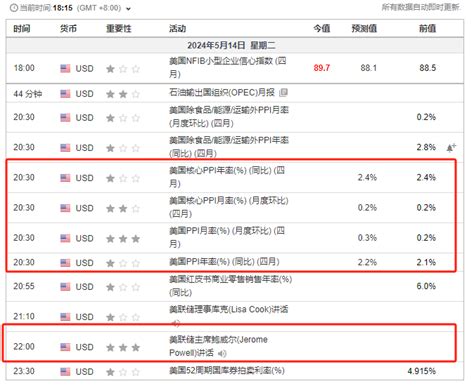Image resolution: width=474 pixels, height=386 pixels.
Task: Click the 前值 column header
Action: pyautogui.click(x=427, y=29)
